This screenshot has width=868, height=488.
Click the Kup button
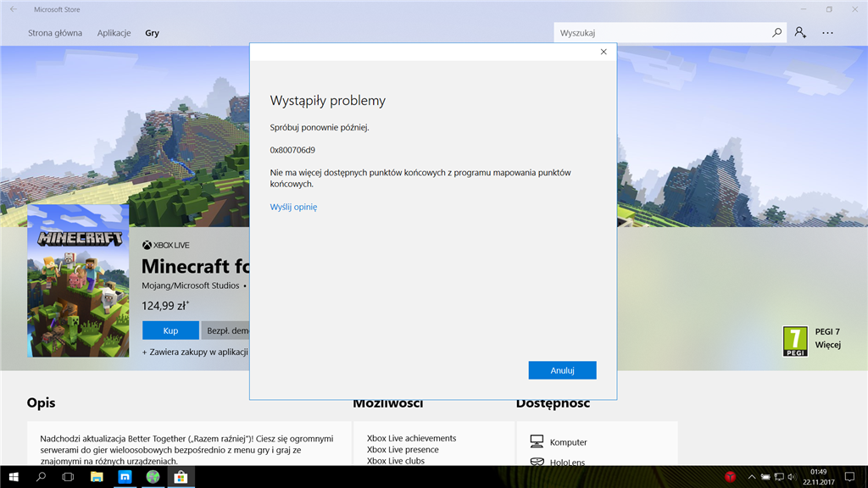pos(170,330)
